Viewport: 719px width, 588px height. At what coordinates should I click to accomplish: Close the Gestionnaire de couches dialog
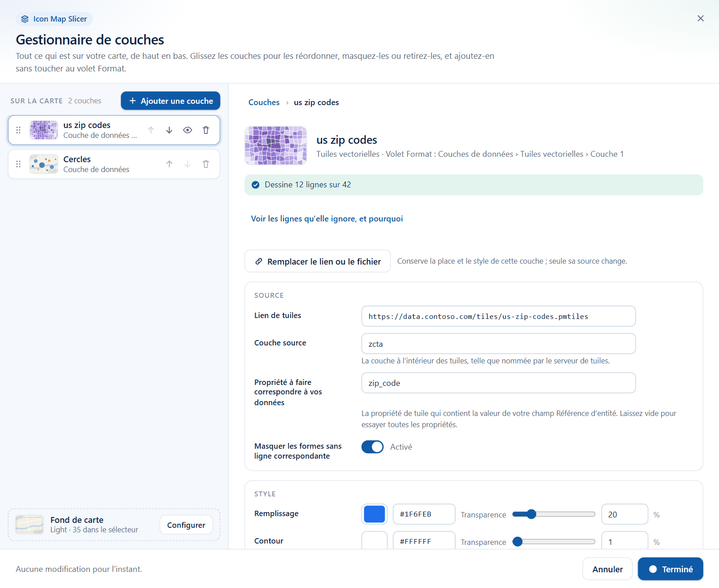click(700, 18)
